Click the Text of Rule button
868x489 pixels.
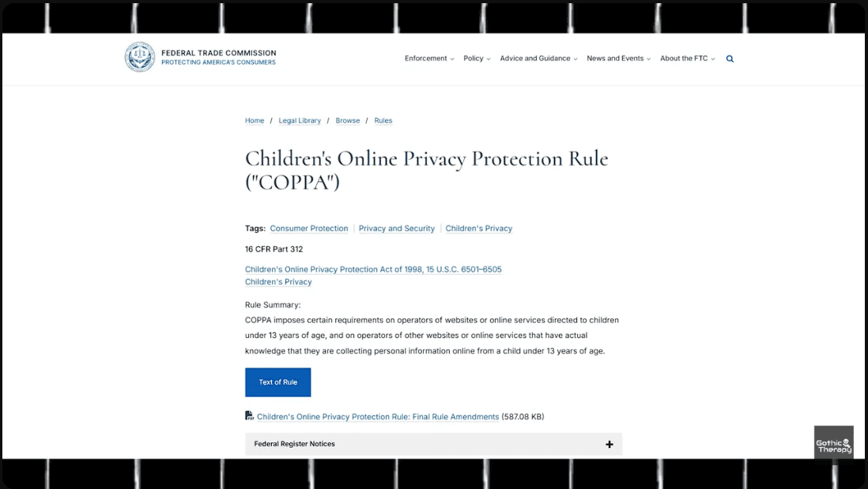click(277, 382)
